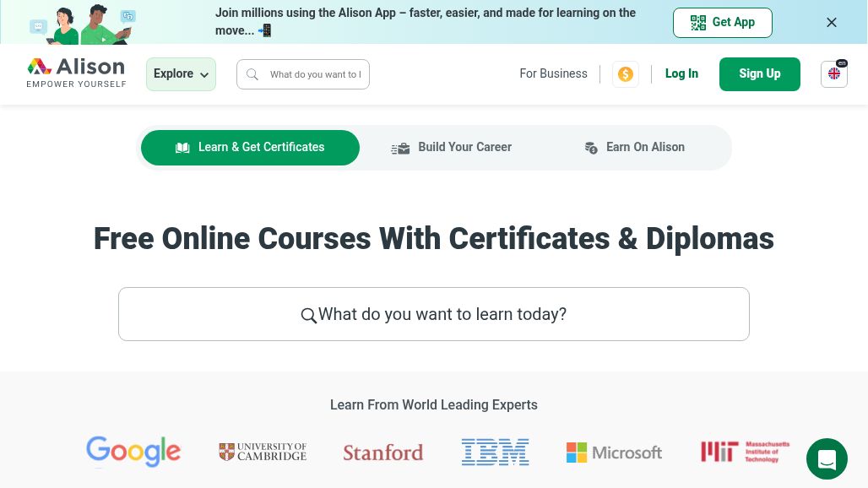Click the 'Free Online Courses With Certificates & Diplomas' heading
The height and width of the screenshot is (488, 868).
tap(433, 239)
